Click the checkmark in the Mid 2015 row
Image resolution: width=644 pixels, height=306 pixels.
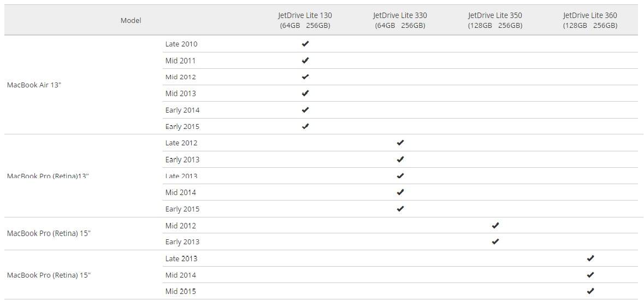(x=590, y=291)
